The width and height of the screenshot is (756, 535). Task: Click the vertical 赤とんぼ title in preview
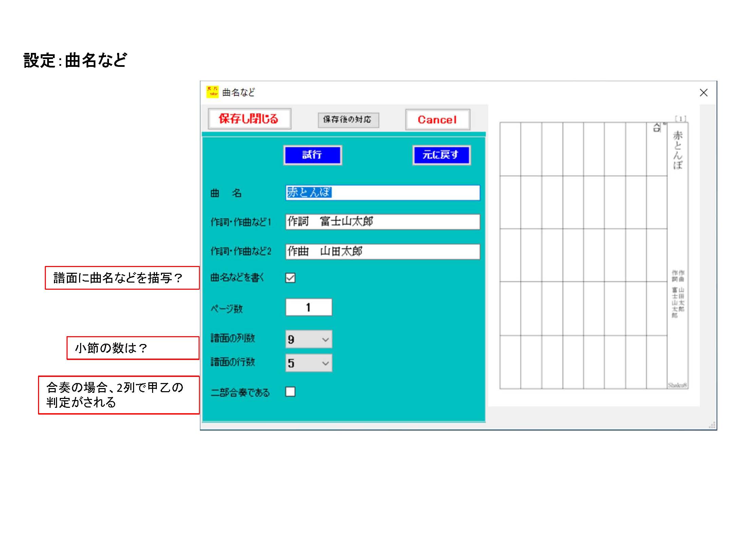coord(678,150)
